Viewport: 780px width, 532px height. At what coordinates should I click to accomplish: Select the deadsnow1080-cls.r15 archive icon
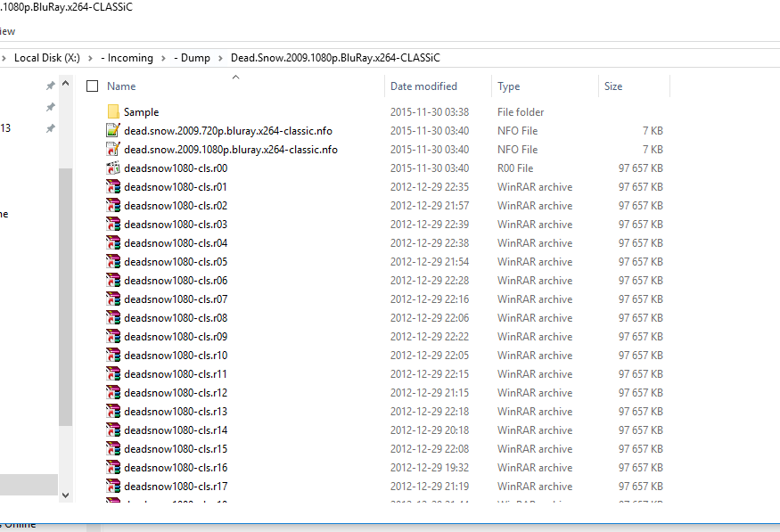[113, 449]
